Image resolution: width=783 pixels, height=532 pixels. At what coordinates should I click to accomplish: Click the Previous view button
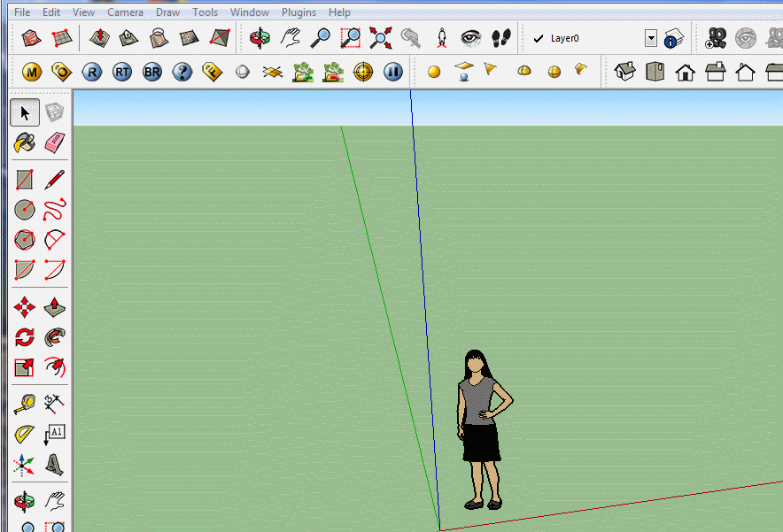click(411, 38)
